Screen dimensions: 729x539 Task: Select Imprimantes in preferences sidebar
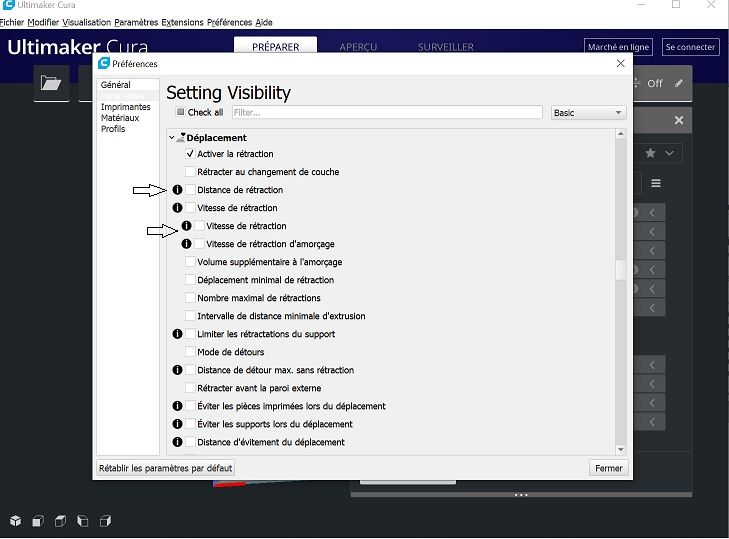click(x=126, y=107)
